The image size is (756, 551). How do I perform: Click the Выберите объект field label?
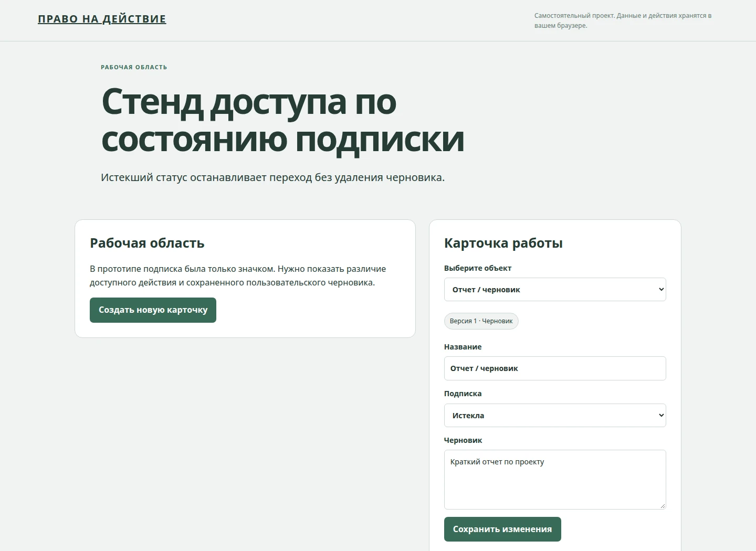click(478, 268)
